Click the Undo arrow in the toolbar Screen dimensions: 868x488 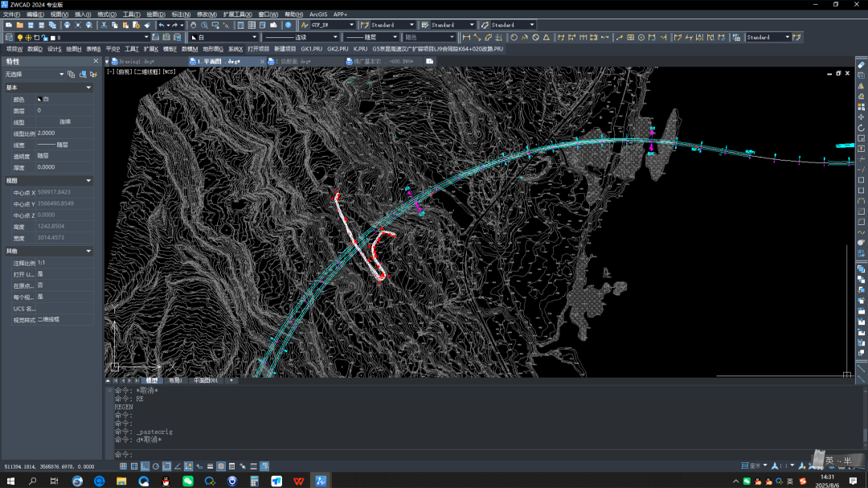point(162,26)
